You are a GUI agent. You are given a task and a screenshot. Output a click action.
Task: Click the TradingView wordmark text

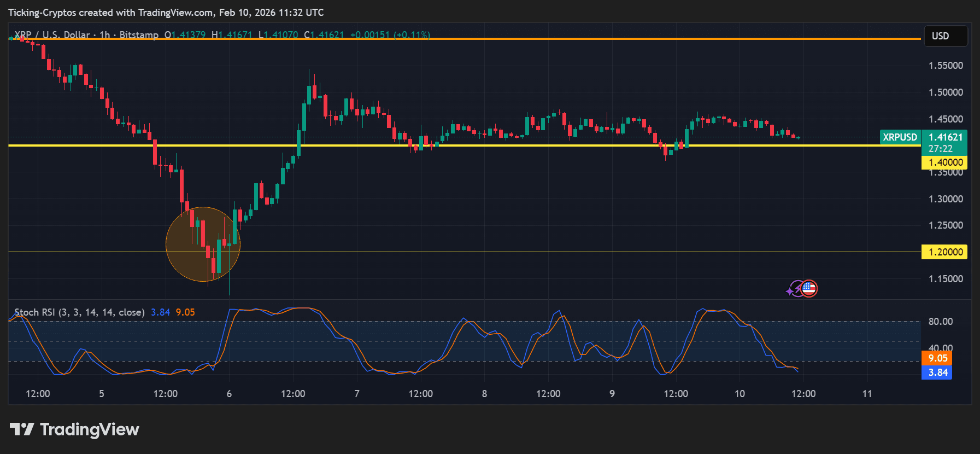coord(90,429)
